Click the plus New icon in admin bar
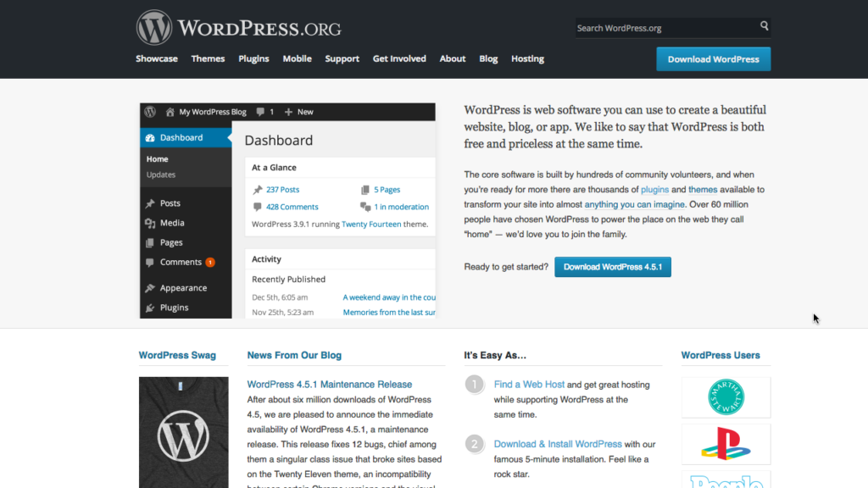This screenshot has width=868, height=488. click(288, 112)
